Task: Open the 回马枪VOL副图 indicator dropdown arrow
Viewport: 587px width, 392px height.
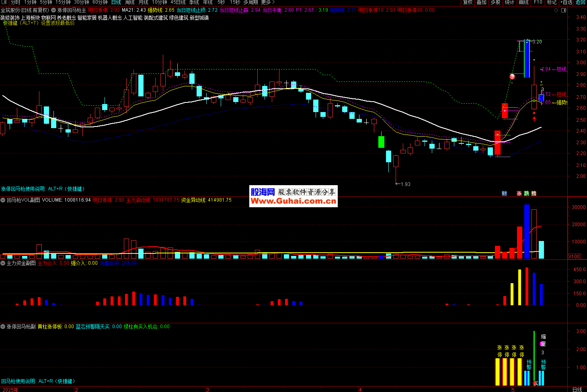Action: tap(3, 200)
